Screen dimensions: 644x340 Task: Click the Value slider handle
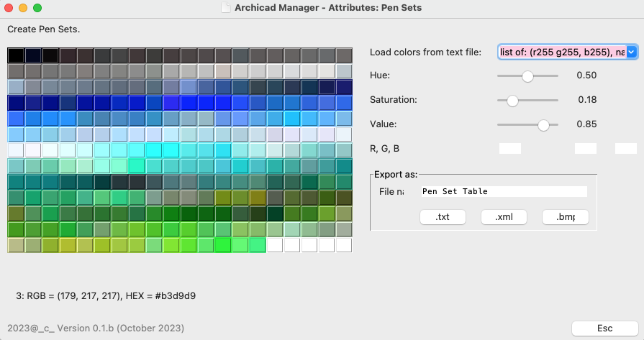click(543, 126)
